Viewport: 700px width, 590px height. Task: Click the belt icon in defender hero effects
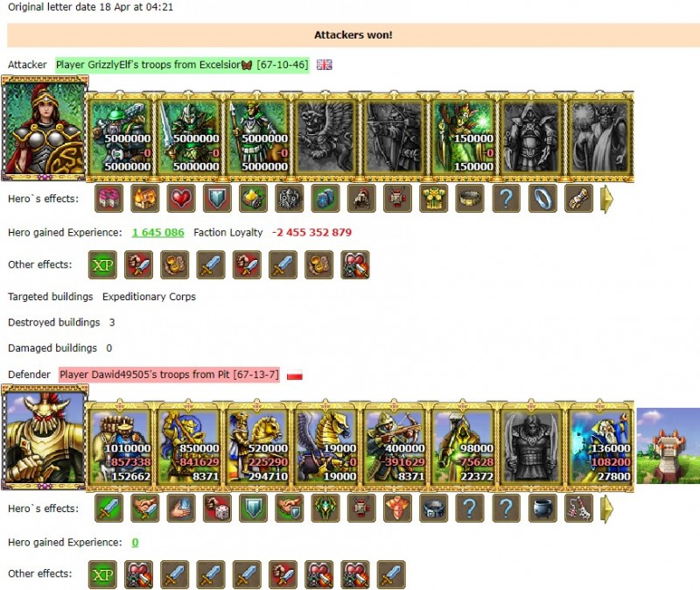click(434, 509)
